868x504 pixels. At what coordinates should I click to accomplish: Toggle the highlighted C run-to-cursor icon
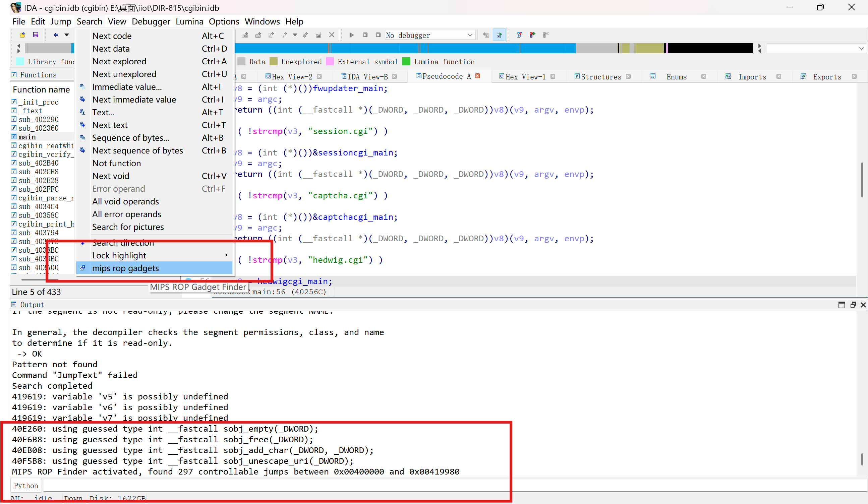click(x=499, y=35)
